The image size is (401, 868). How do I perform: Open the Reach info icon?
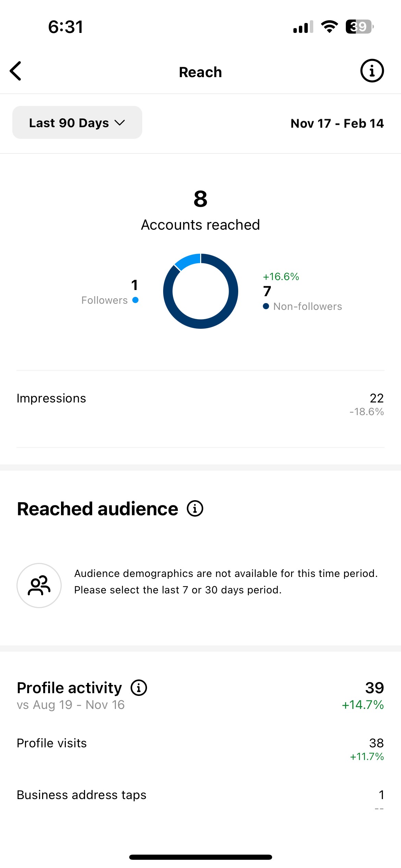pos(372,71)
